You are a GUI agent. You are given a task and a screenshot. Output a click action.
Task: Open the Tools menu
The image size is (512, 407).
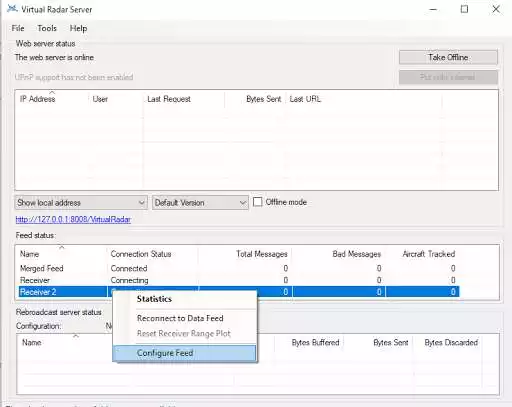[x=47, y=28]
